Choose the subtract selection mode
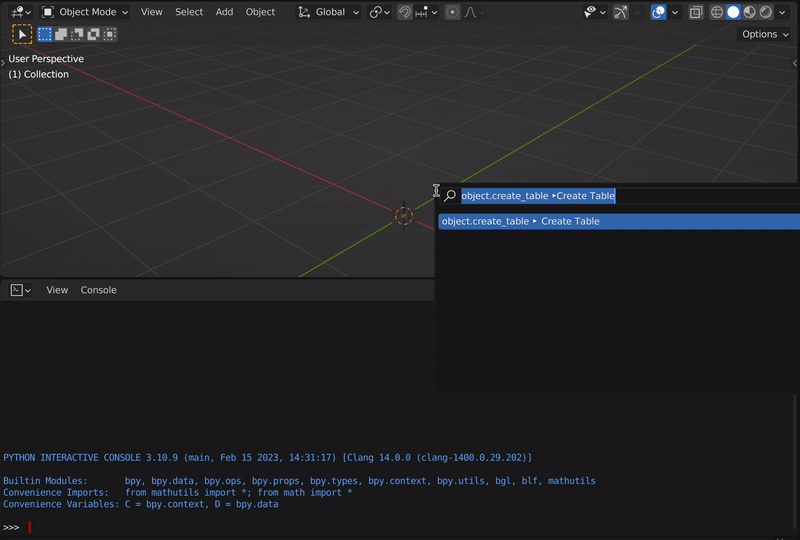800x540 pixels. pyautogui.click(x=78, y=34)
